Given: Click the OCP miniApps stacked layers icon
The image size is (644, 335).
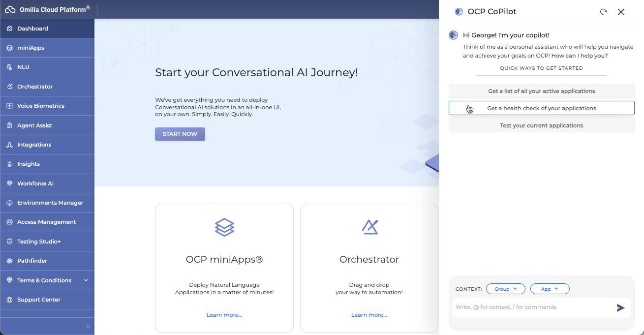Looking at the screenshot, I should 224,227.
